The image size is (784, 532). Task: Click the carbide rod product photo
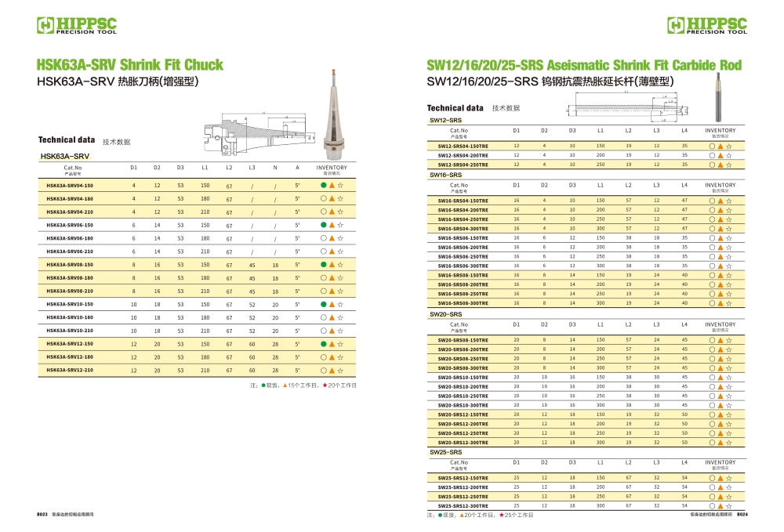718,97
